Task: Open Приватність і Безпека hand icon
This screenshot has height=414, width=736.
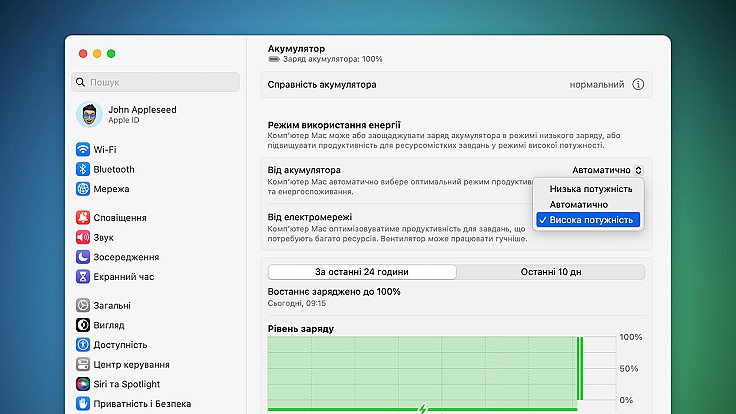Action: (x=83, y=404)
